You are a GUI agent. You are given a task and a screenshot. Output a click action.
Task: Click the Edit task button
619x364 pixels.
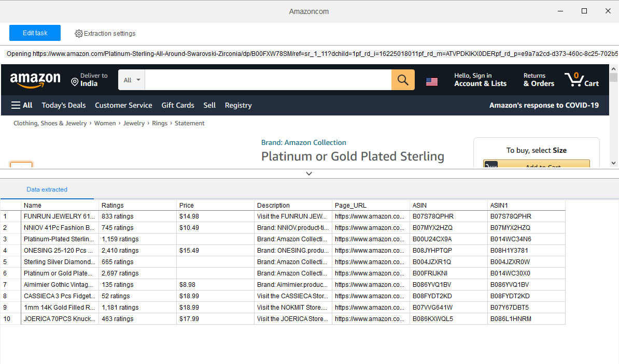[35, 33]
